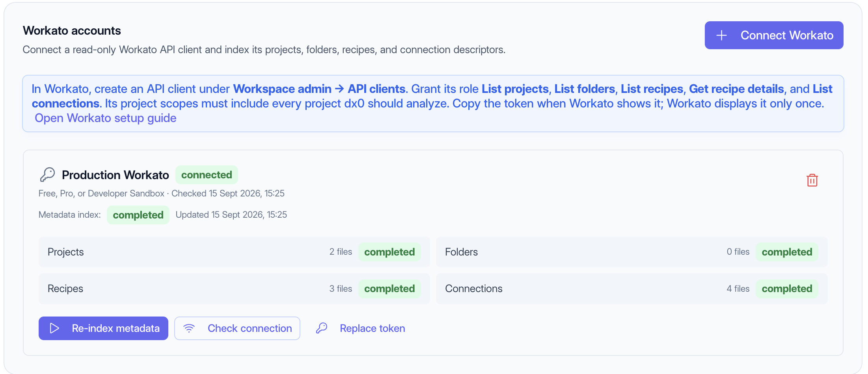Click the wifi icon in Check connection
Viewport: 868px width, 374px height.
[189, 328]
